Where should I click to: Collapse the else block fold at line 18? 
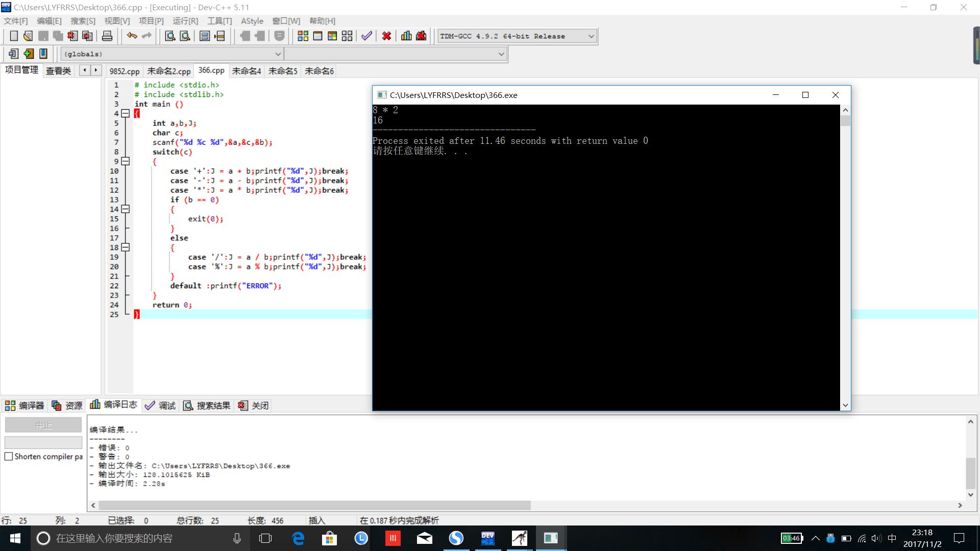pos(126,247)
